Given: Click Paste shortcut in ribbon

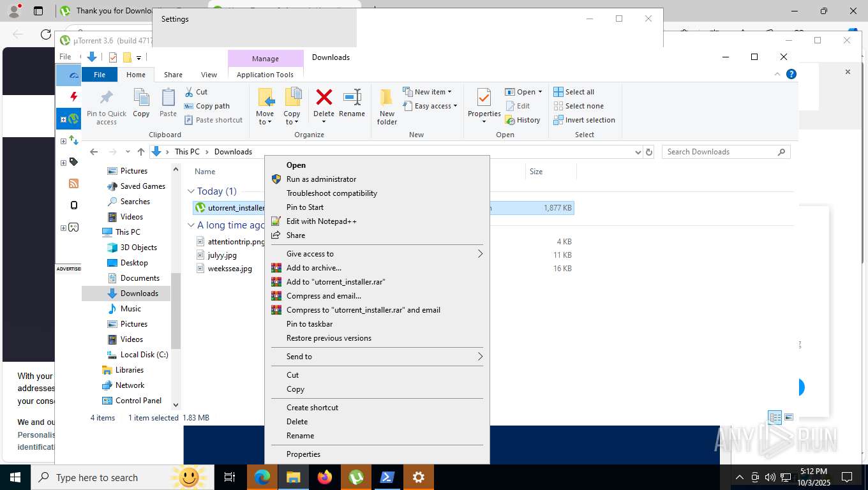Looking at the screenshot, I should click(213, 120).
